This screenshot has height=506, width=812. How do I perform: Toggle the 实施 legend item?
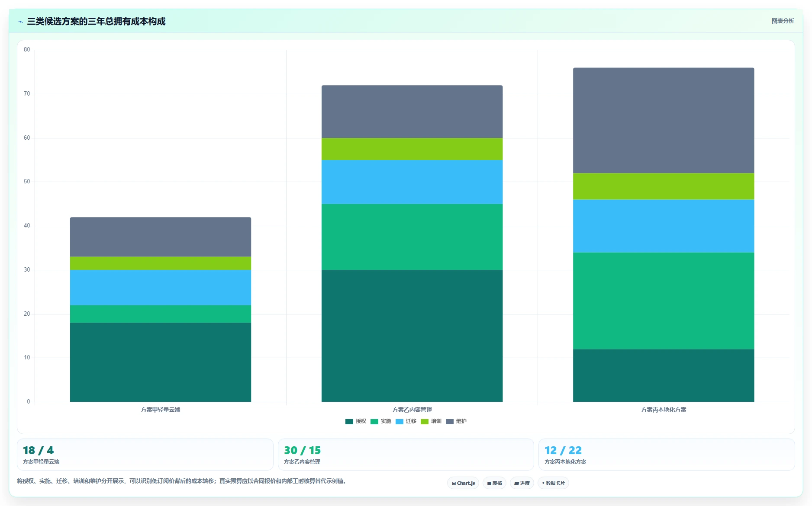coord(381,421)
